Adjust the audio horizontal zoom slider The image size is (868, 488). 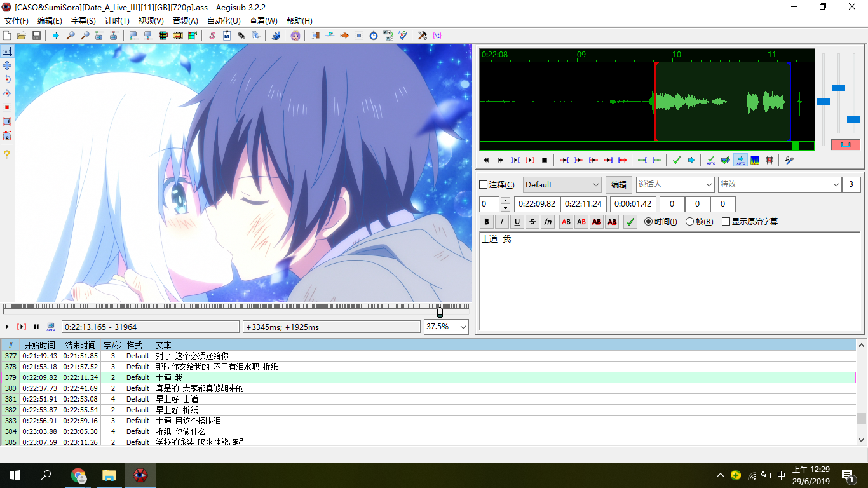[x=823, y=101]
